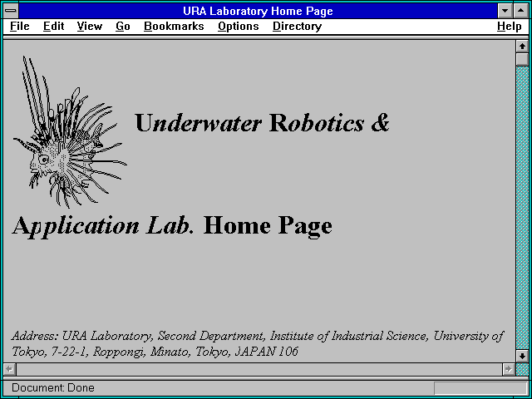Open the Help menu
Viewport: 532px width, 399px height.
[510, 27]
